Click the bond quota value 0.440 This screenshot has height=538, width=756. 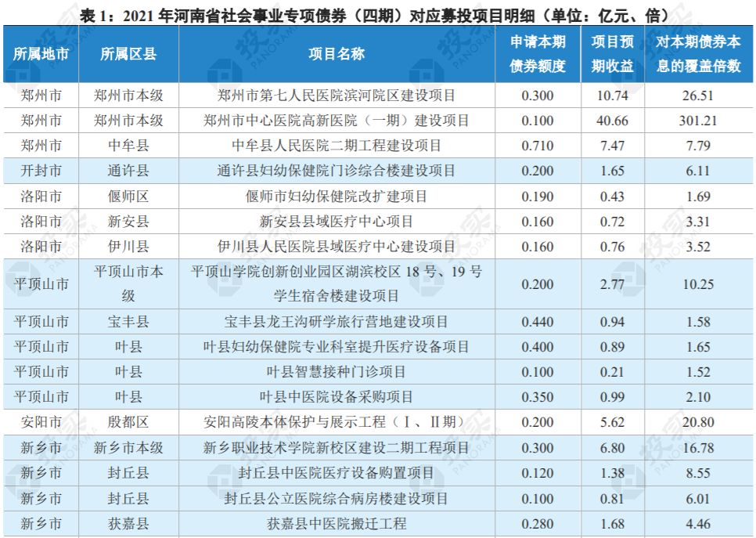pos(538,322)
